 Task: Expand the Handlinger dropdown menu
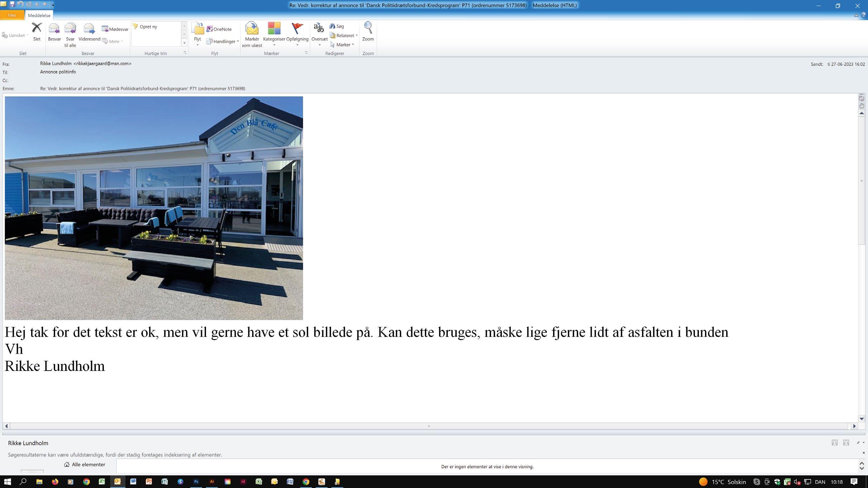tap(224, 42)
